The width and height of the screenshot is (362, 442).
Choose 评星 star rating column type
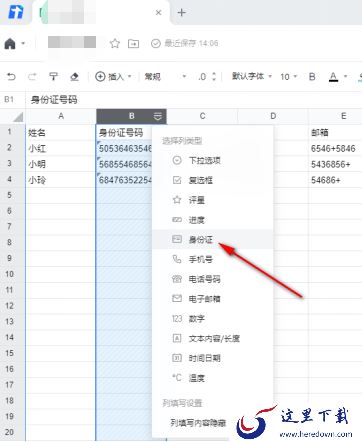click(213, 200)
